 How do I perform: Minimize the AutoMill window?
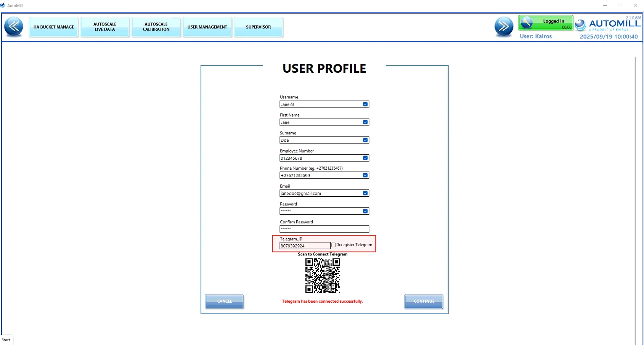pos(605,5)
